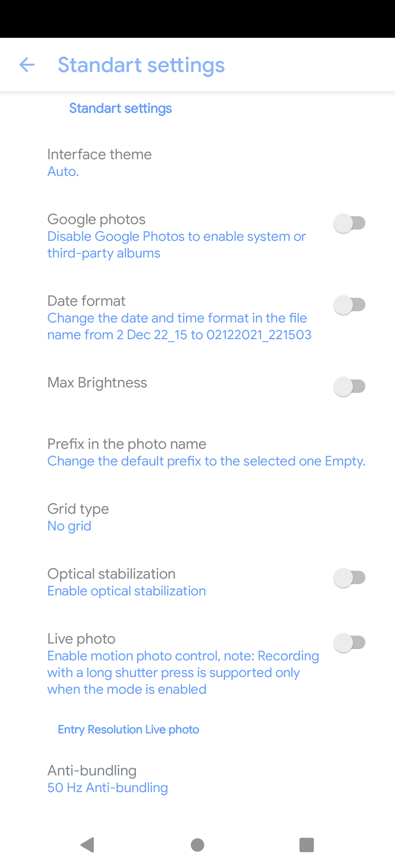Tap the Max Brightness label

(x=97, y=382)
